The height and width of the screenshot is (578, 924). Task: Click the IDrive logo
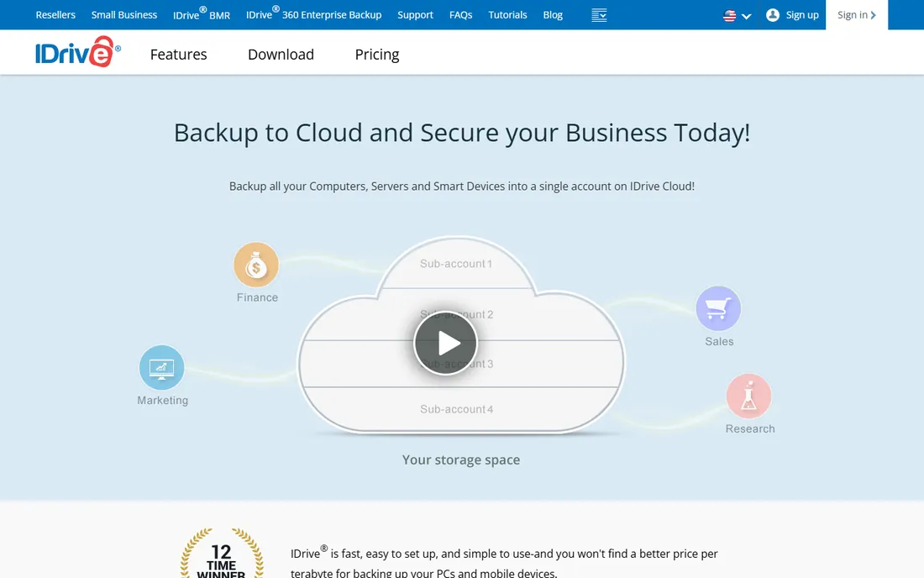pos(78,52)
